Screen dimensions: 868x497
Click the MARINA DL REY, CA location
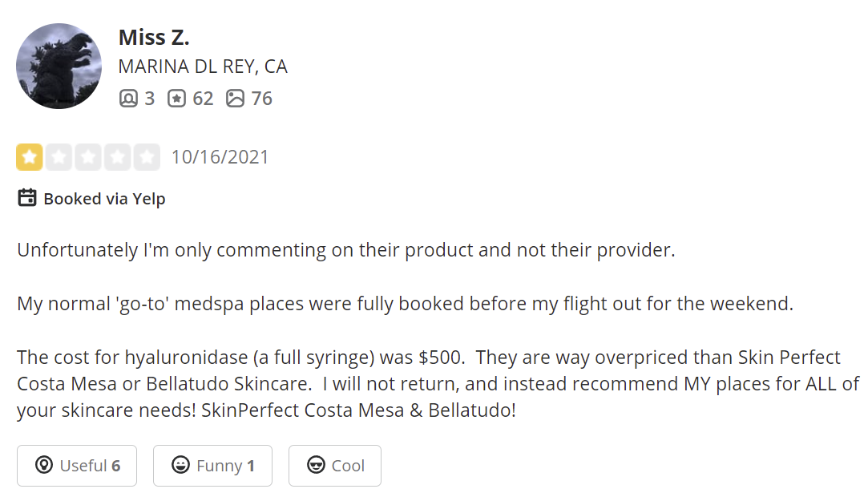[203, 67]
